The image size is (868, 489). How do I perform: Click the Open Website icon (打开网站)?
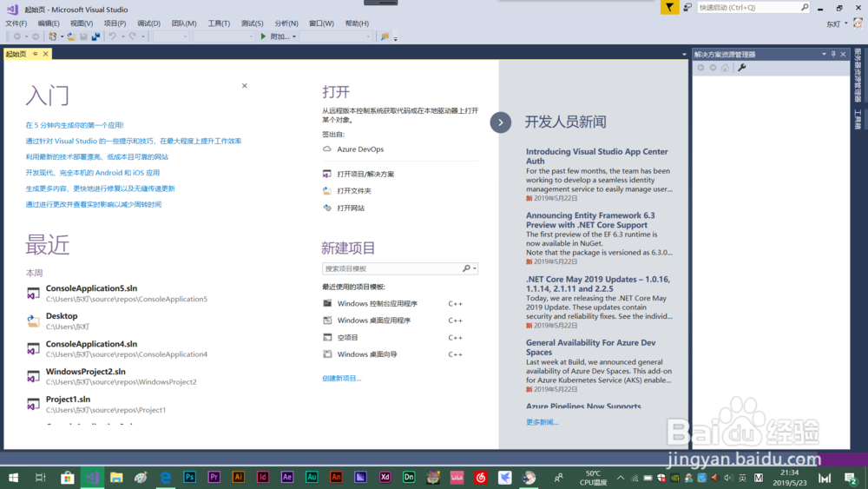point(327,208)
